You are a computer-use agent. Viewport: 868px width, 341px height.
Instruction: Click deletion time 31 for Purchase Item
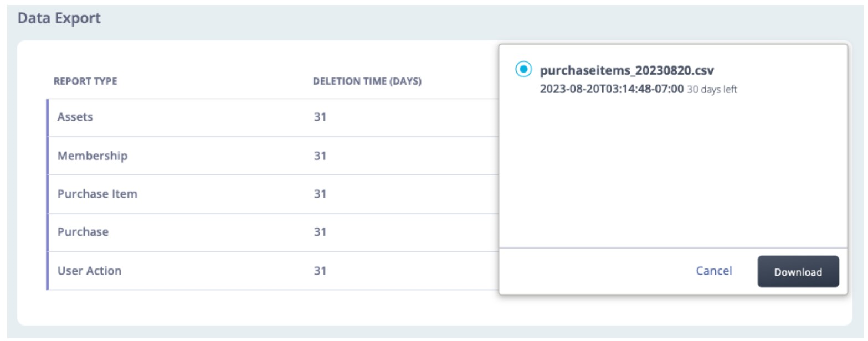click(320, 194)
